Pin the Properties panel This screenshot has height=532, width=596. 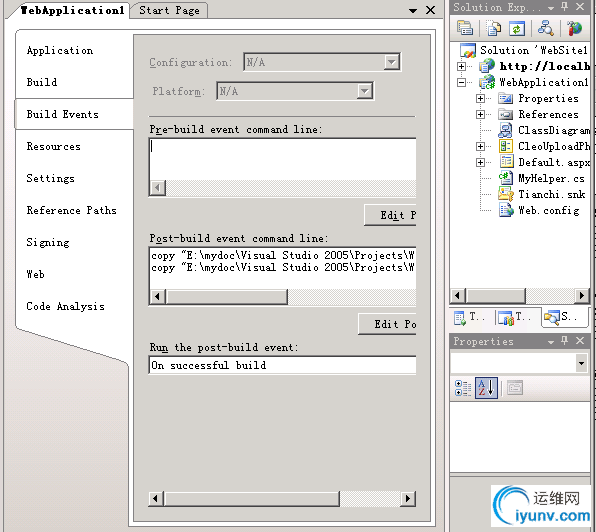pos(564,341)
